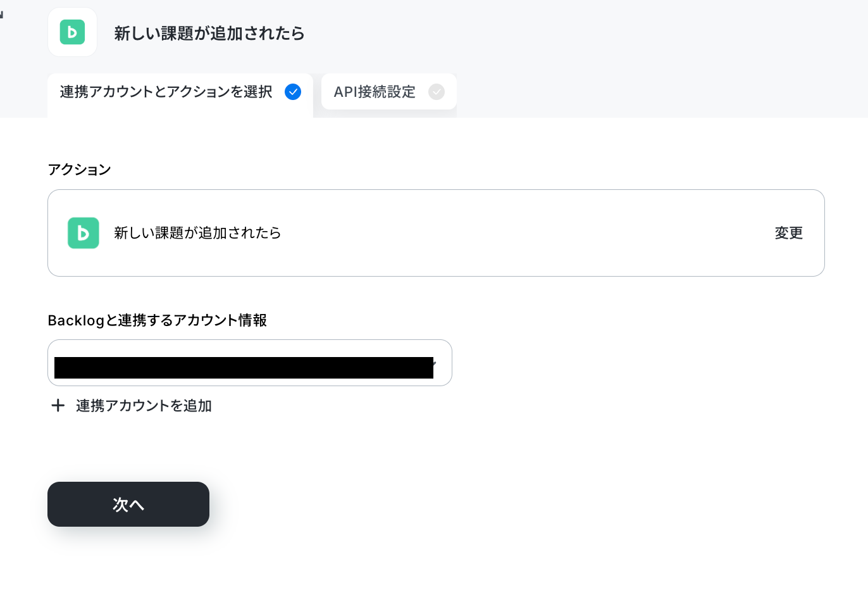868x609 pixels.
Task: Open the 連携アカウントとアクションを選択 tab
Action: [180, 92]
